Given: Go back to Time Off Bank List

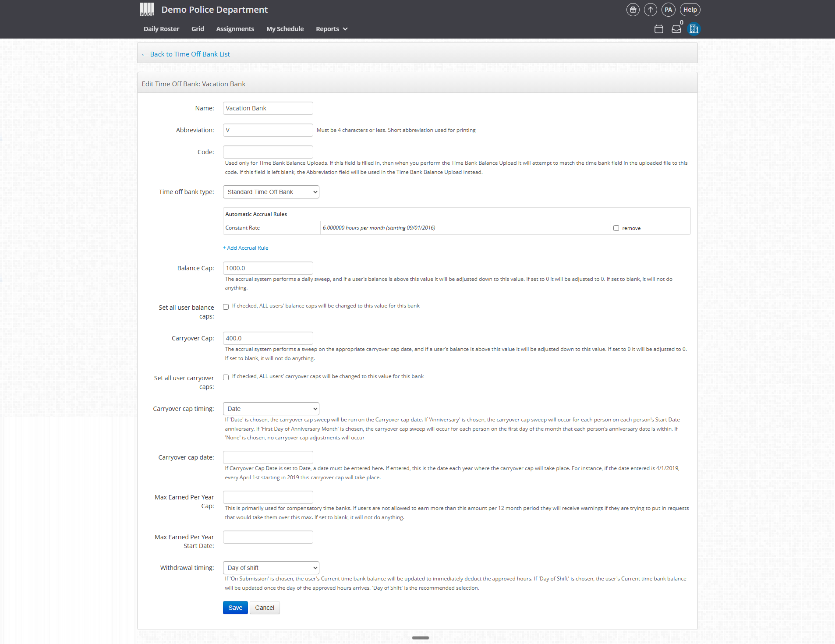Looking at the screenshot, I should pyautogui.click(x=186, y=54).
